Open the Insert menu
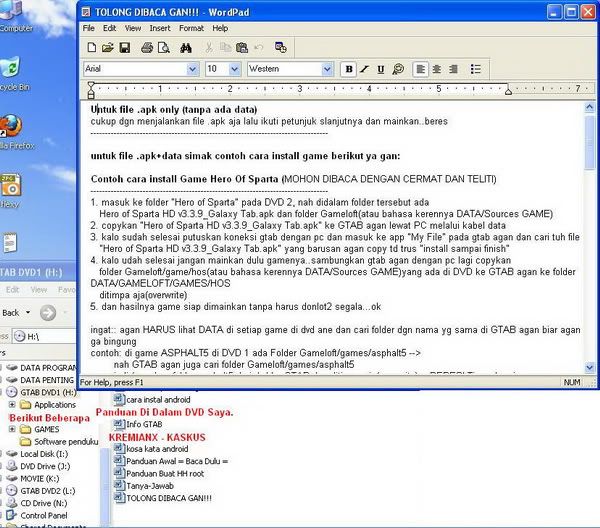Viewport: 600px width, 528px height. point(160,28)
